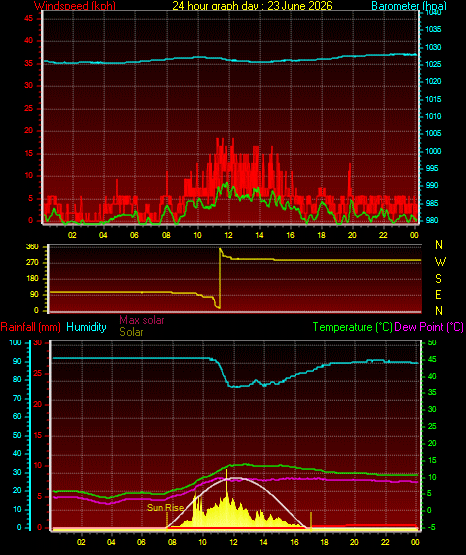Click the graph title '24 hour graph day : 23 June 2026'
Screen dimensions: 466x555
tap(252, 6)
